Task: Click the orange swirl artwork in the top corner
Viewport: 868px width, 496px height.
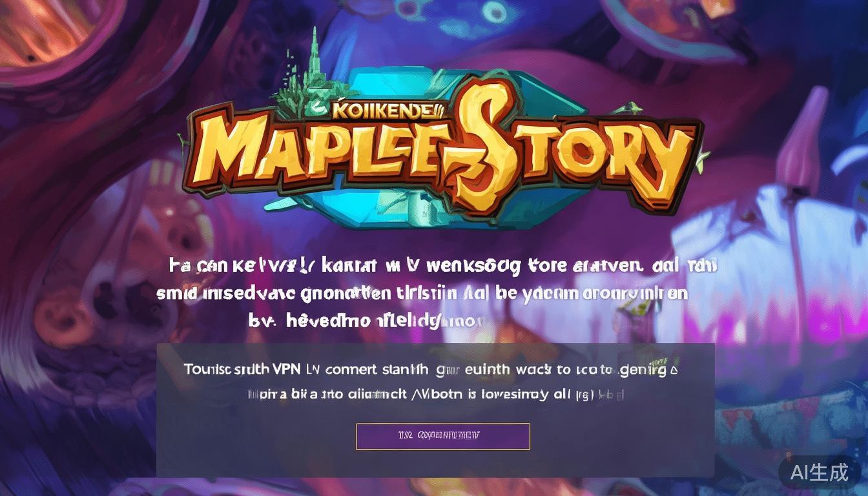Action: 42,29
